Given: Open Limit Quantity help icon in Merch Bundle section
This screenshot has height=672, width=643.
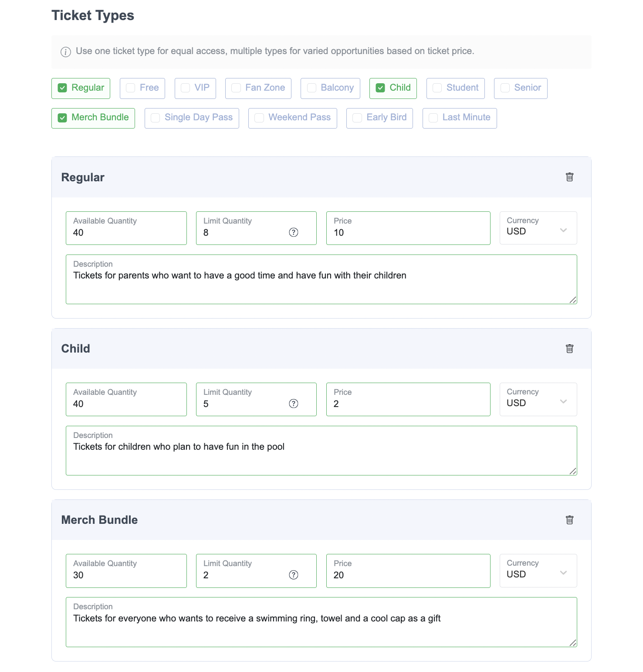Looking at the screenshot, I should [x=294, y=575].
